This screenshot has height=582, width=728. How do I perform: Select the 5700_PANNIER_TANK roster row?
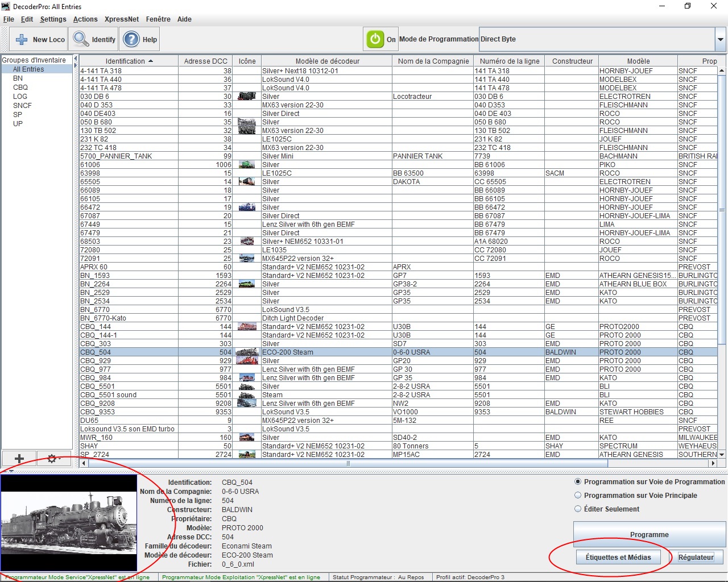tap(398, 156)
